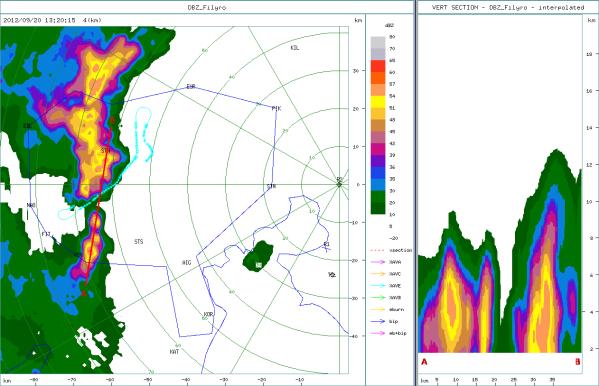Click the KOR waypoint label
599x386 pixels.
tap(208, 315)
